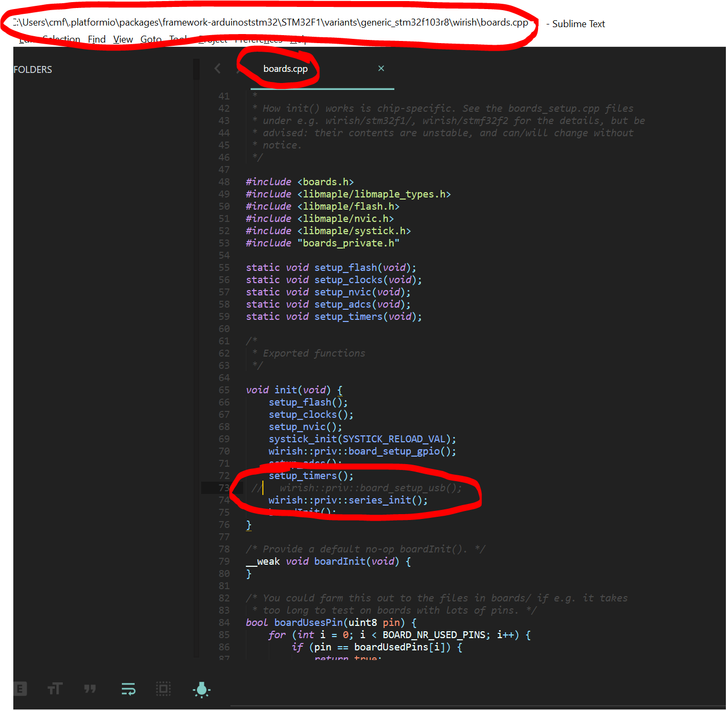Open the Goto menu

(151, 39)
